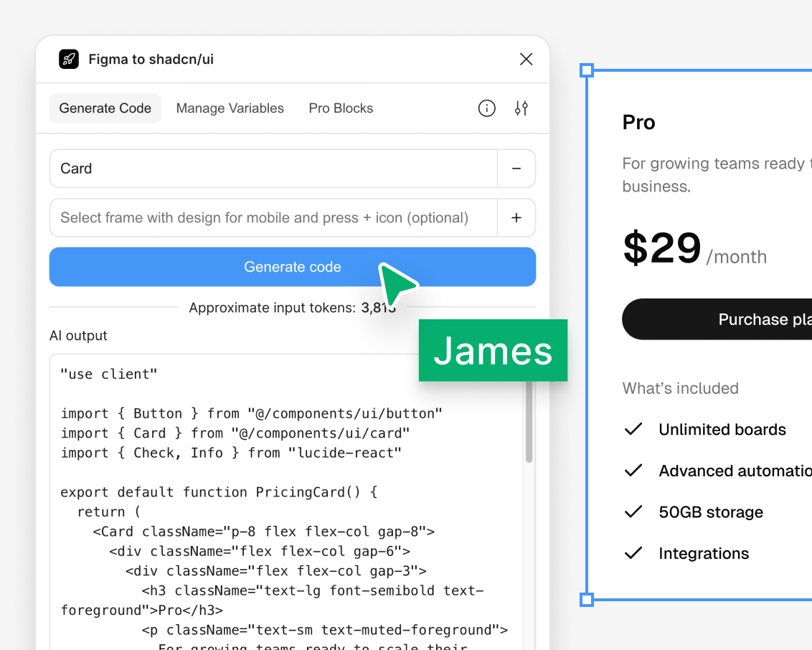
Task: Click the "50GB storage" feature text
Action: coord(711,512)
